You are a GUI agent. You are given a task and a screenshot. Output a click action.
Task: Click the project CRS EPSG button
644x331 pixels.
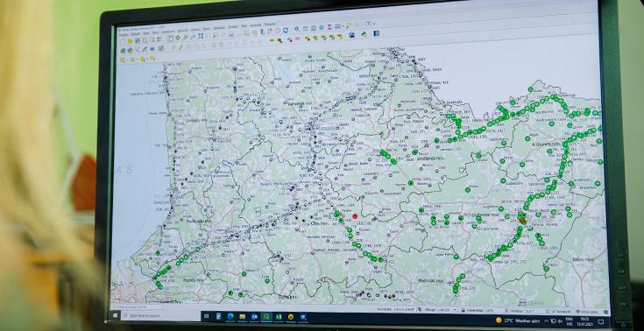[587, 312]
